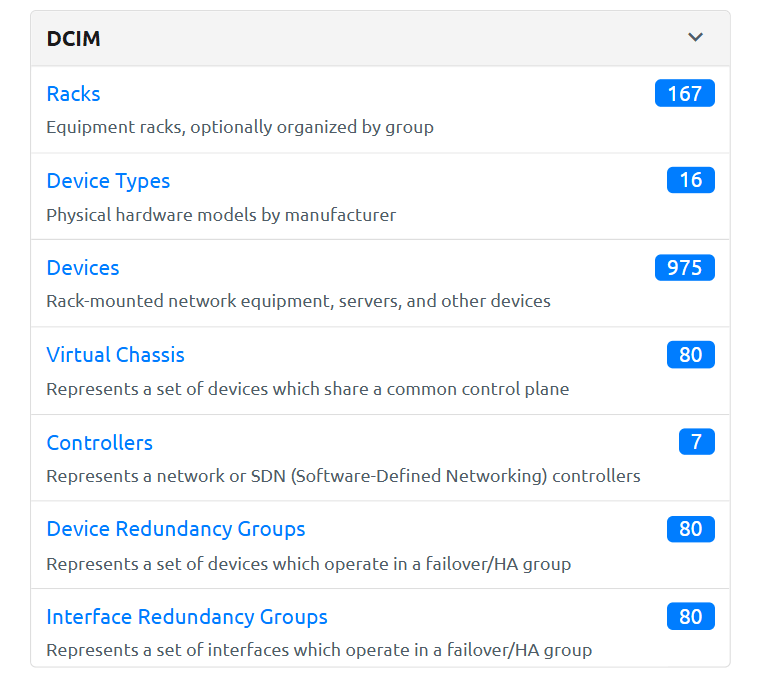The width and height of the screenshot is (760, 680).
Task: Click the Controllers count badge 7
Action: tap(696, 442)
